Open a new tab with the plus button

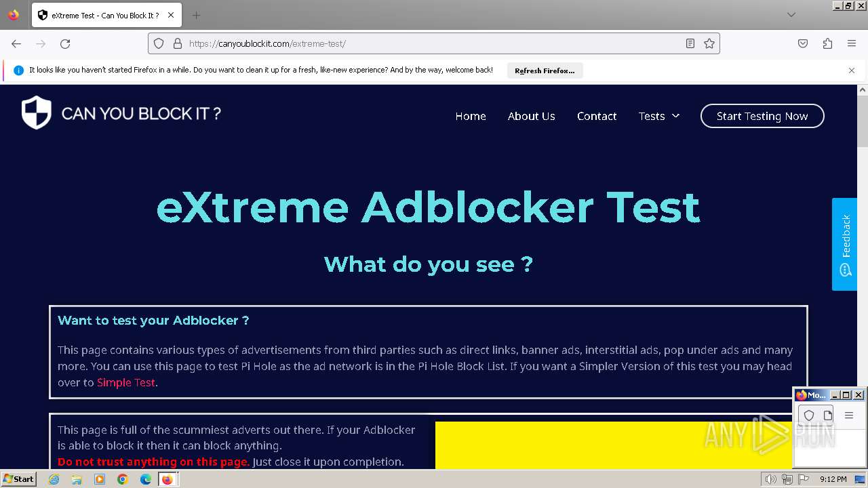click(x=196, y=15)
